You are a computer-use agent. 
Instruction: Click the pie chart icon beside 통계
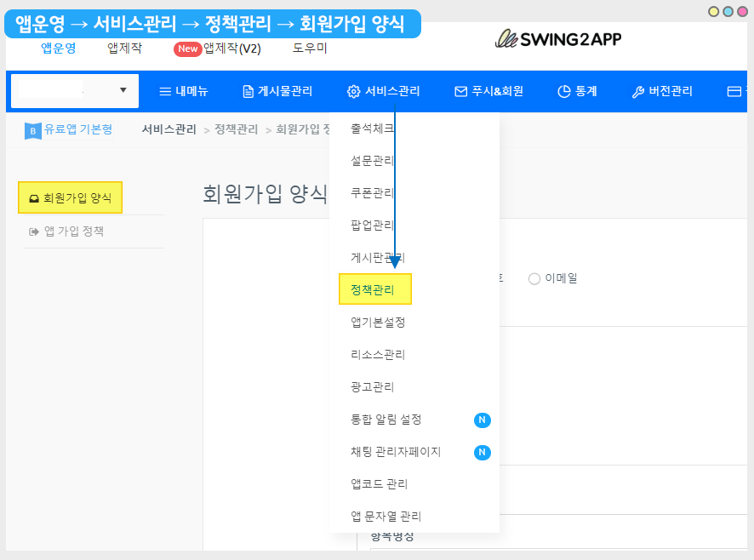[x=563, y=92]
